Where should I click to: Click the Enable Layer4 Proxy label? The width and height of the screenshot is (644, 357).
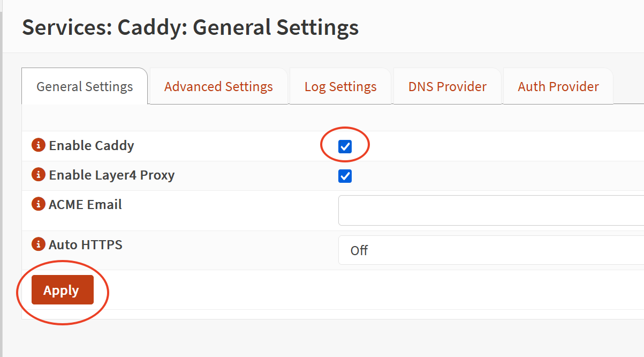112,175
